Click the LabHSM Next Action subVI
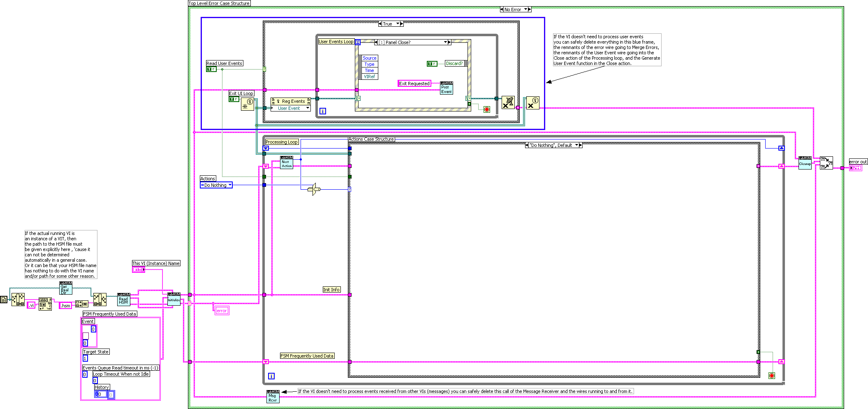Viewport: 868px width, 409px height. (x=287, y=163)
